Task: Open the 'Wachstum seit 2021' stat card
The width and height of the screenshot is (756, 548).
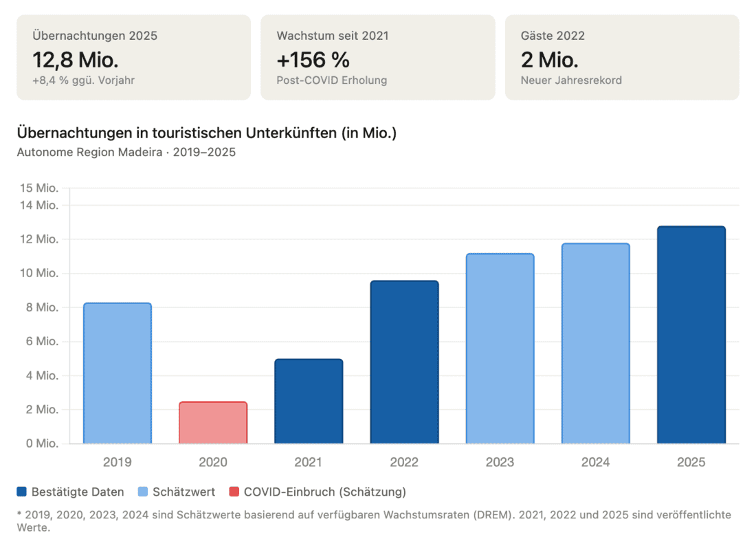Action: point(377,58)
